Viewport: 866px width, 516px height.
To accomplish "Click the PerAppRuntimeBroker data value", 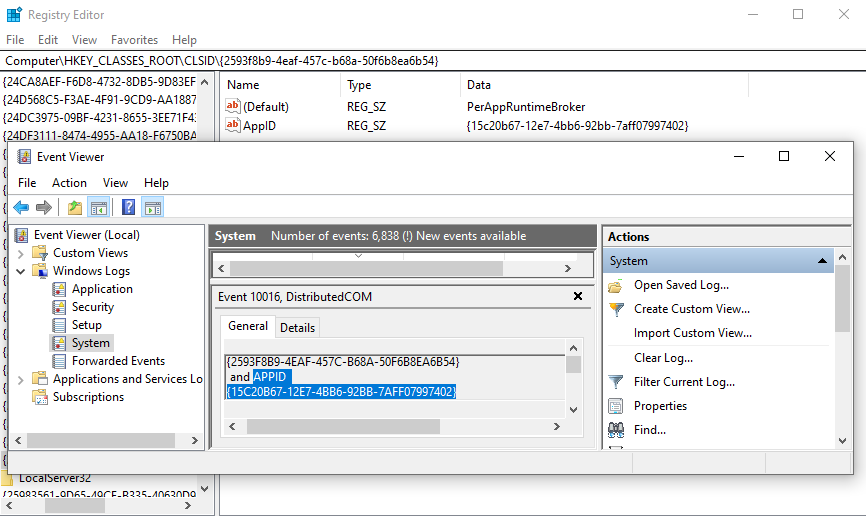I will [x=526, y=107].
